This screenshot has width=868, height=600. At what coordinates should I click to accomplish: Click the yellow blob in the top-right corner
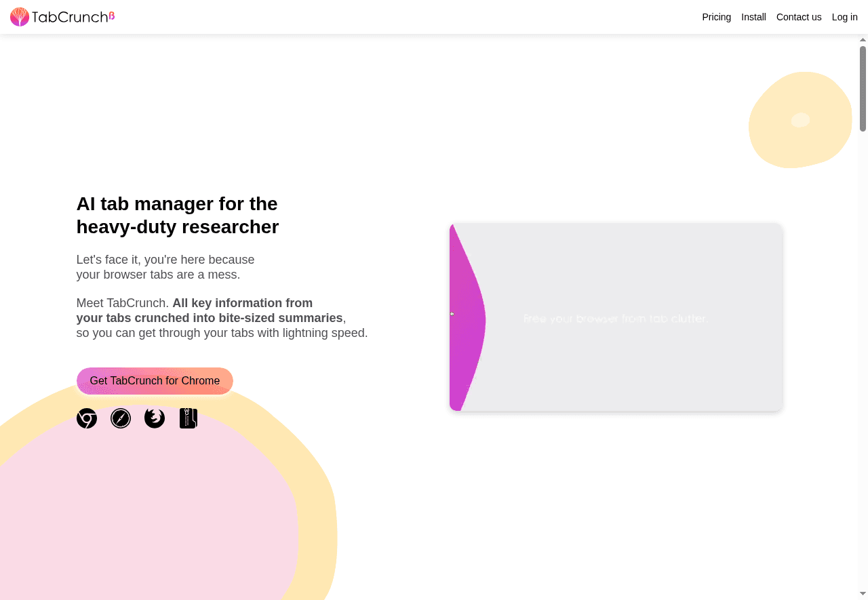(800, 120)
